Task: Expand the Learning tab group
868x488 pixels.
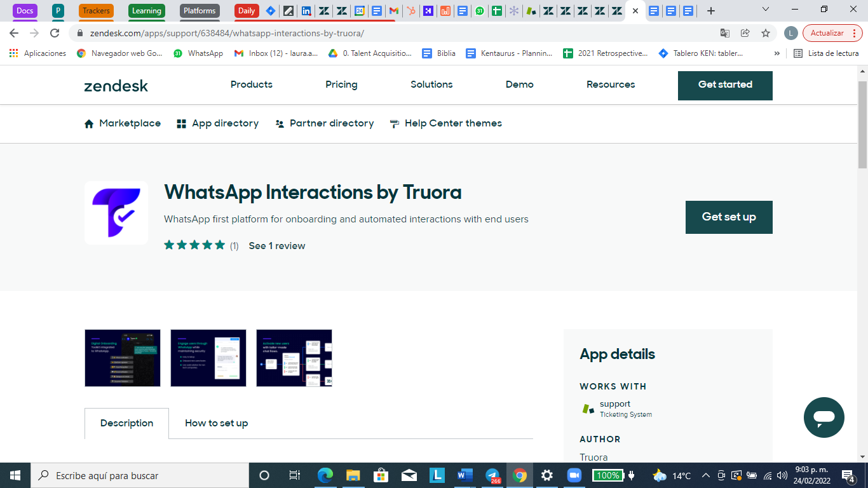Action: coord(147,11)
